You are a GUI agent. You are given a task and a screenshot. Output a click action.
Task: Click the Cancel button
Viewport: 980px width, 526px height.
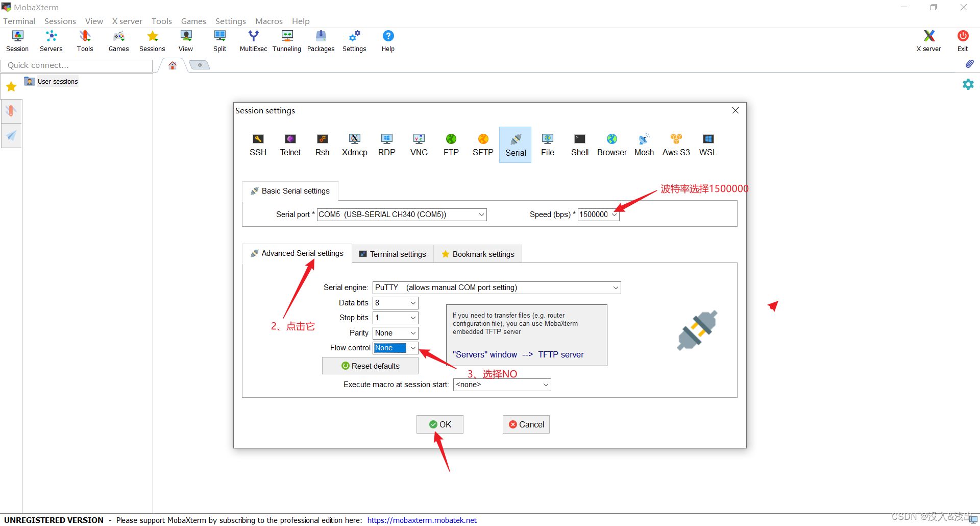coord(526,424)
